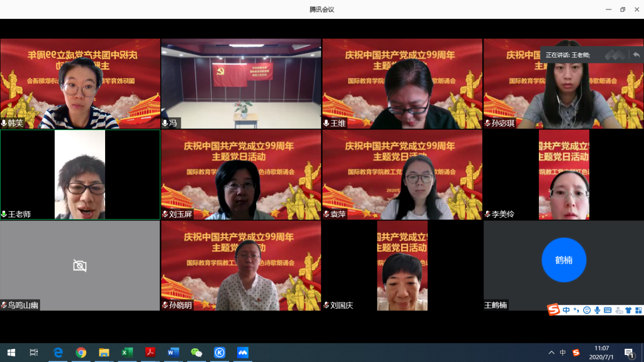This screenshot has height=362, width=644.
Task: Open the Task View button
Action: (x=34, y=352)
